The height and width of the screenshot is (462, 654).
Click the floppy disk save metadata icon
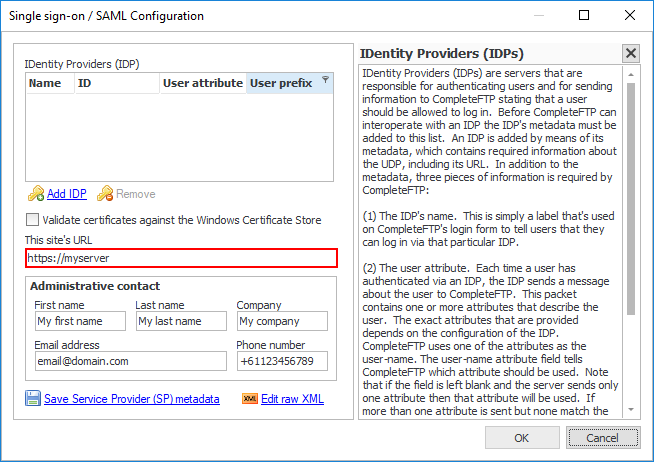coord(33,399)
